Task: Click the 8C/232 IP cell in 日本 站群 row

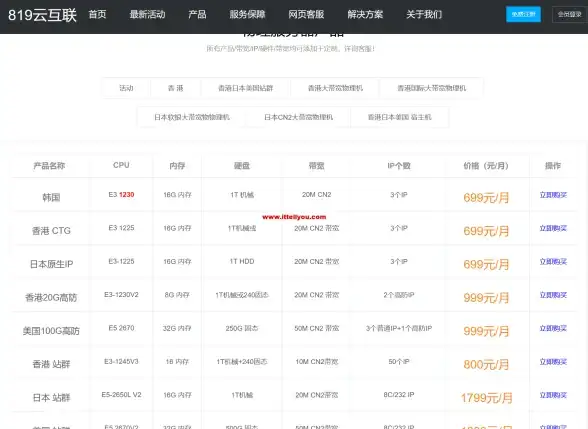Action: point(399,395)
